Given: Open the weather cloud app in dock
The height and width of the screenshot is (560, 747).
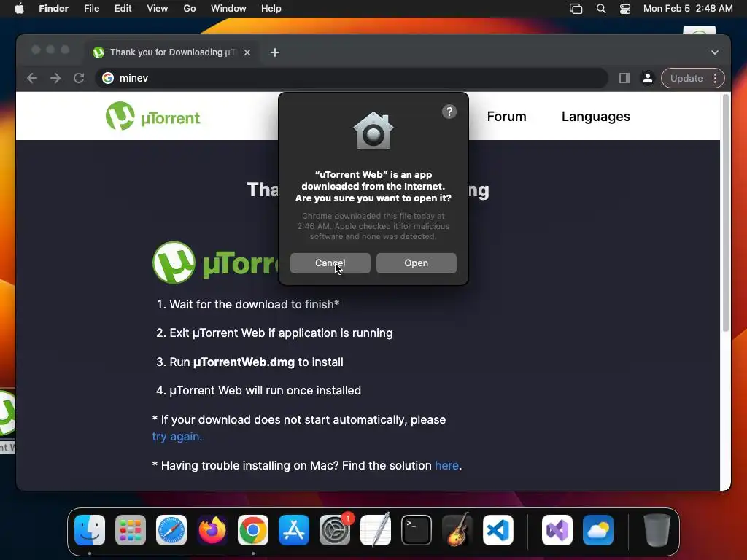Looking at the screenshot, I should tap(598, 530).
